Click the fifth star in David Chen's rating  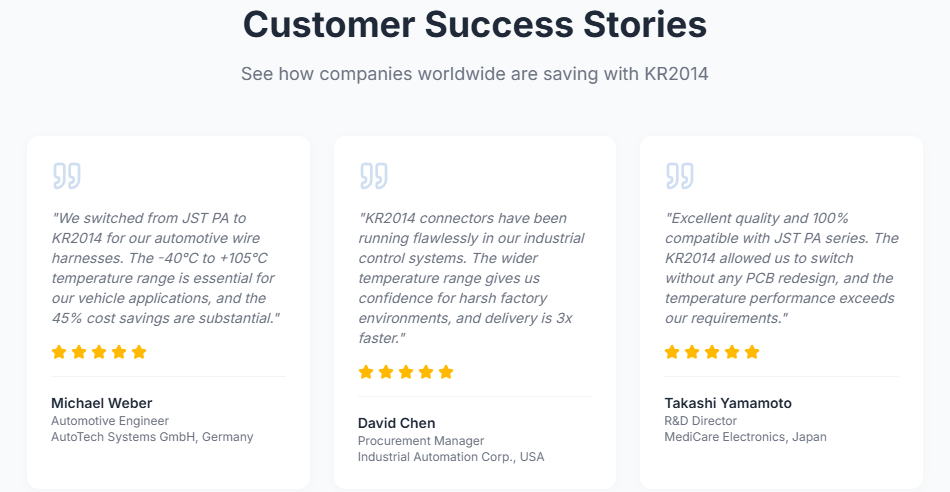[446, 372]
